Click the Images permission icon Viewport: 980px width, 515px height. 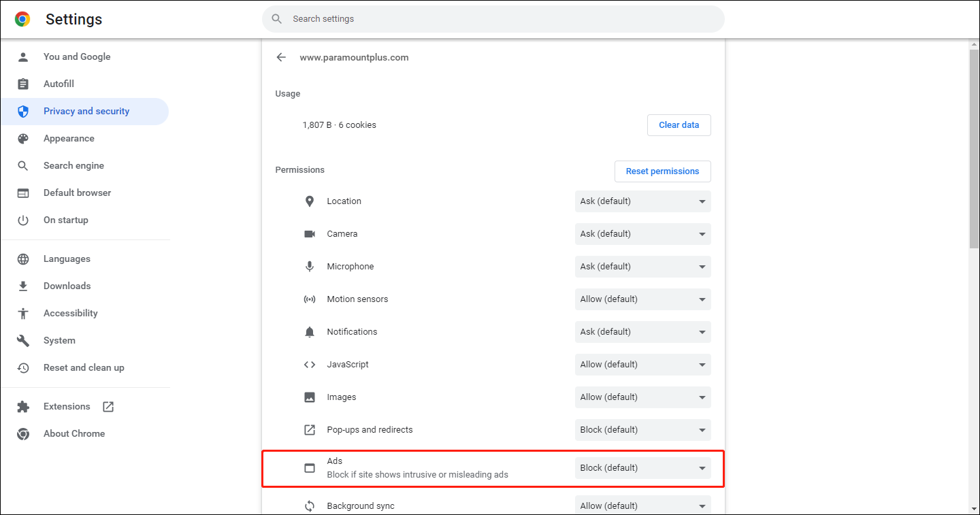[x=310, y=397]
